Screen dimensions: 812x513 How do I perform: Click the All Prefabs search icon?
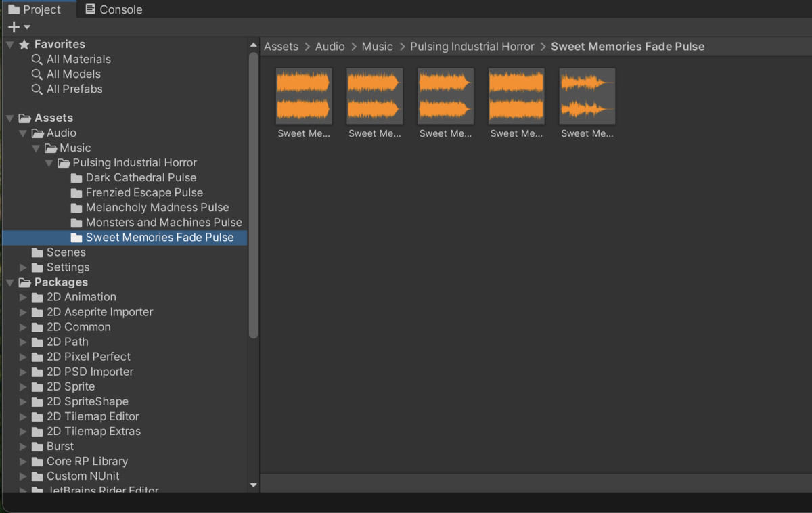pos(37,89)
